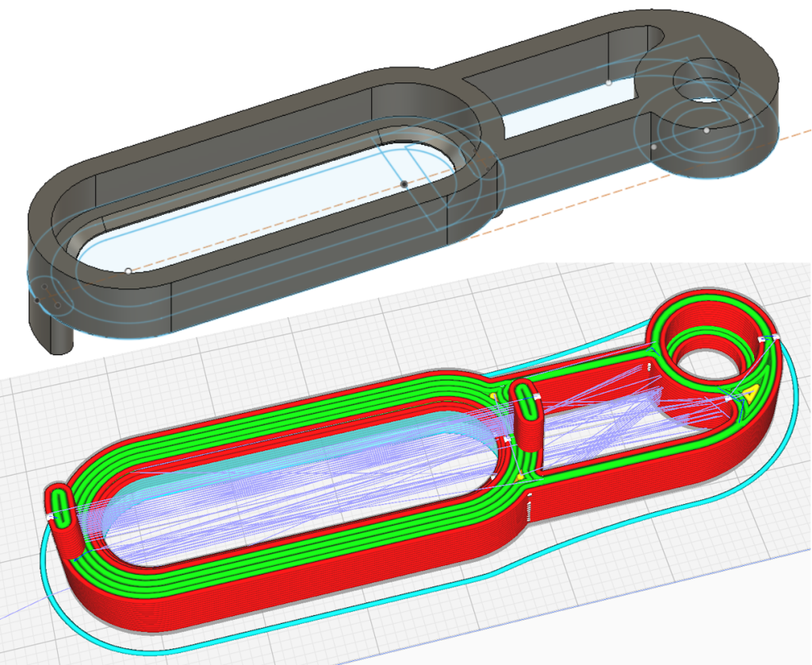This screenshot has width=812, height=665.
Task: Click white sketch point at oblong slot's left end
Action: tap(128, 271)
